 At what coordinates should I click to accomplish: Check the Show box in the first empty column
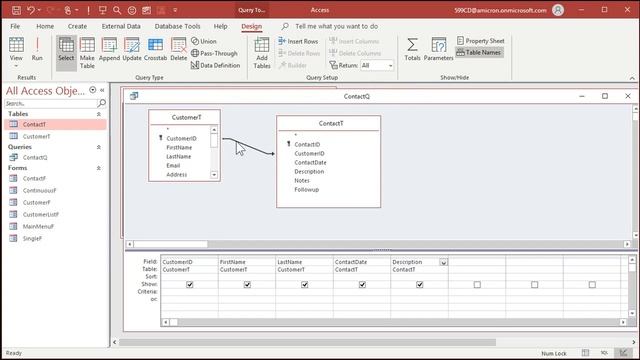tap(477, 284)
